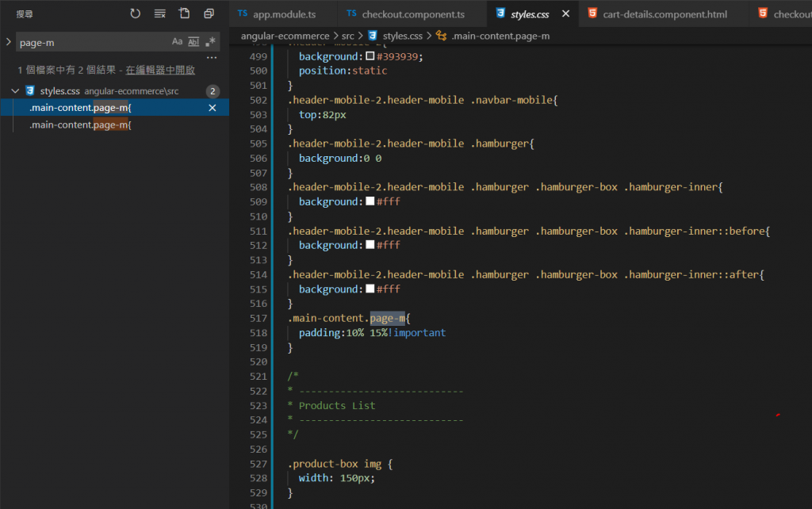Image resolution: width=812 pixels, height=509 pixels.
Task: Toggle Match Case in search box
Action: click(177, 42)
